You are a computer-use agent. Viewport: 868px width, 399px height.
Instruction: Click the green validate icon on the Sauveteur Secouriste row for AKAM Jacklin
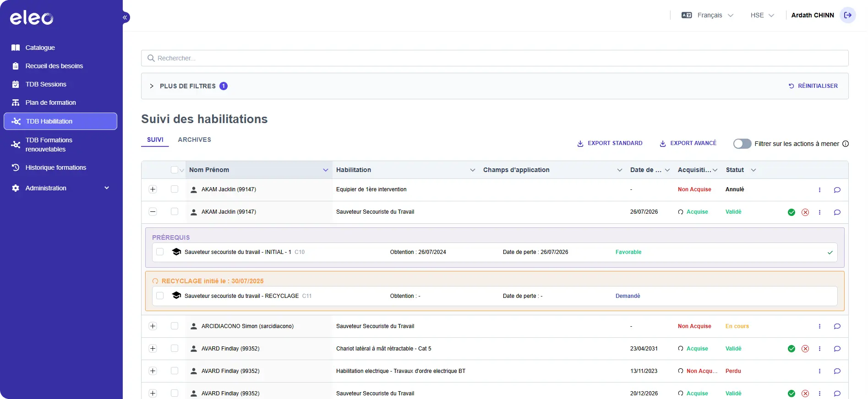point(791,212)
